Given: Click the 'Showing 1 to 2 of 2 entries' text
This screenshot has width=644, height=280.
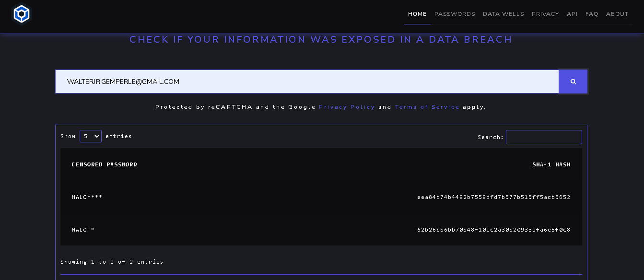Looking at the screenshot, I should tap(112, 262).
